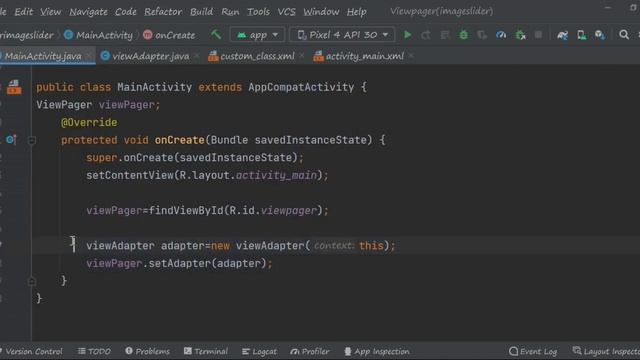Close the custom_class.xml tab
This screenshot has width=640, height=360.
(x=302, y=56)
